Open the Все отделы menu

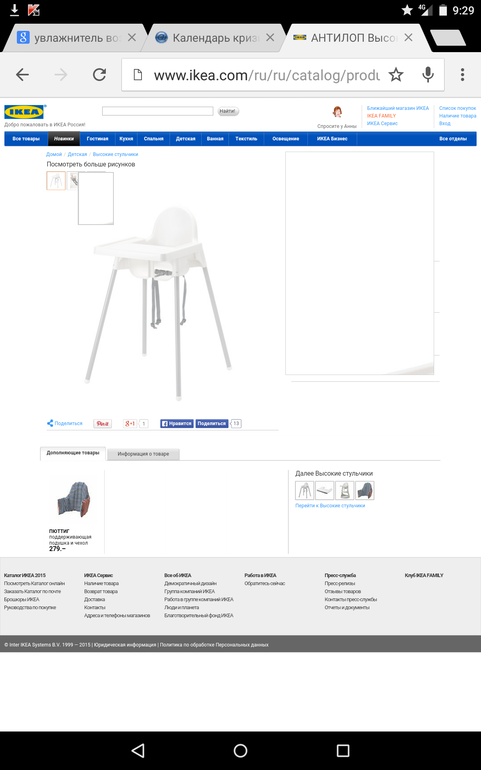click(x=453, y=139)
